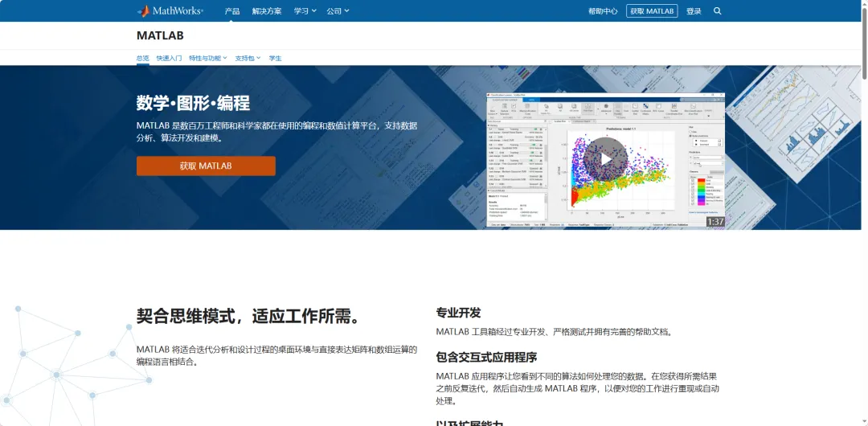Click the 1:37 video duration badge
This screenshot has width=868, height=426.
click(x=715, y=222)
